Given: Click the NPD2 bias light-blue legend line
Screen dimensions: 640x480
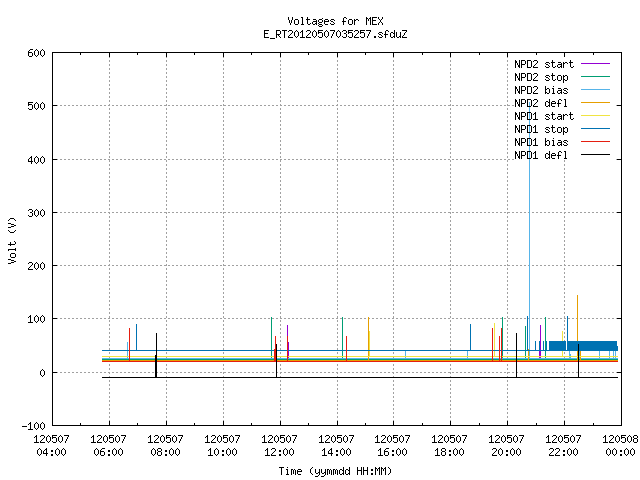Looking at the screenshot, I should point(595,90).
